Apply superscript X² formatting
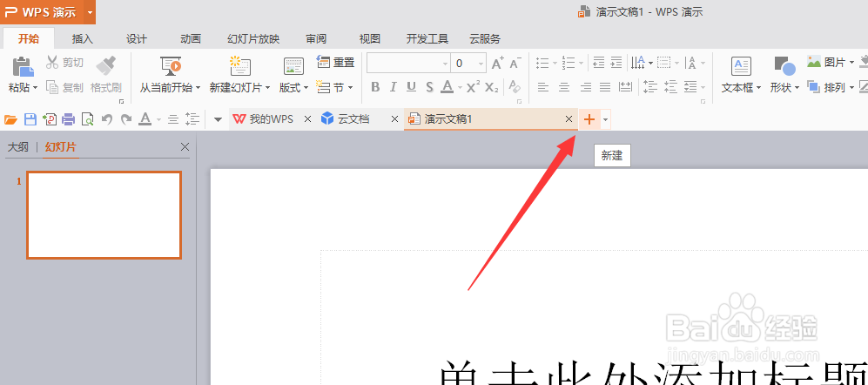This screenshot has height=385, width=868. pyautogui.click(x=473, y=87)
